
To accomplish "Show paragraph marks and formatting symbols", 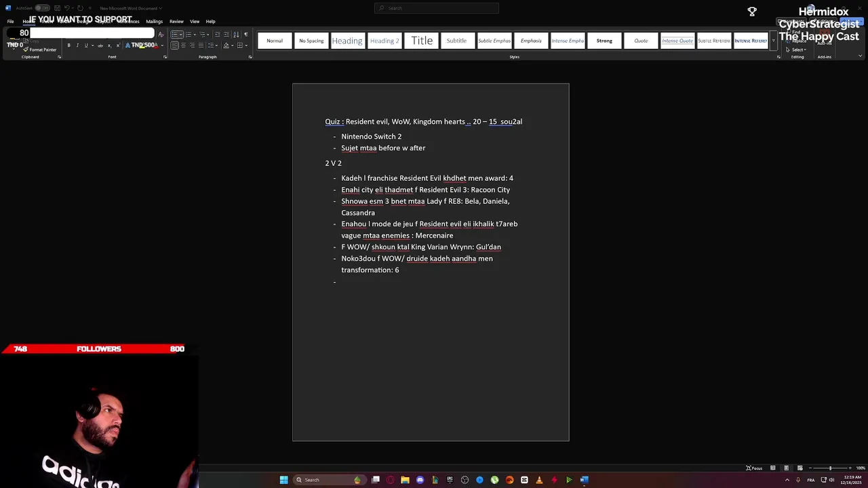I will [x=245, y=35].
